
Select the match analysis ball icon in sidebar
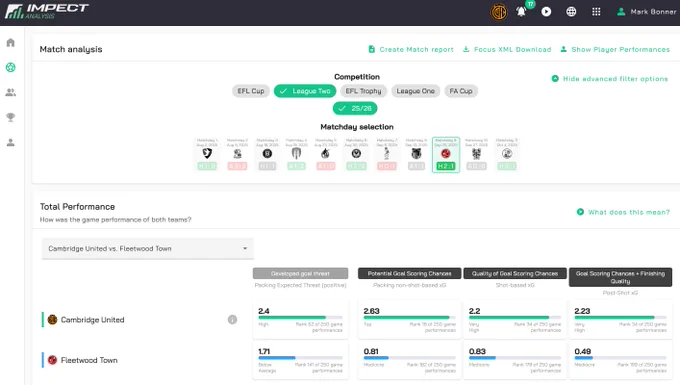(11, 67)
